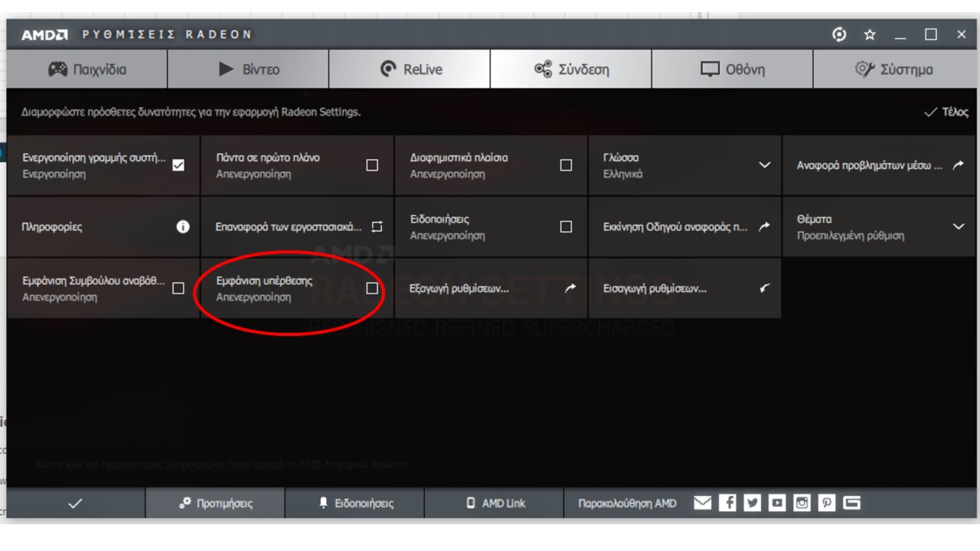Open the Παιχνίδια tab
Image resolution: width=980 pixels, height=551 pixels.
[87, 70]
